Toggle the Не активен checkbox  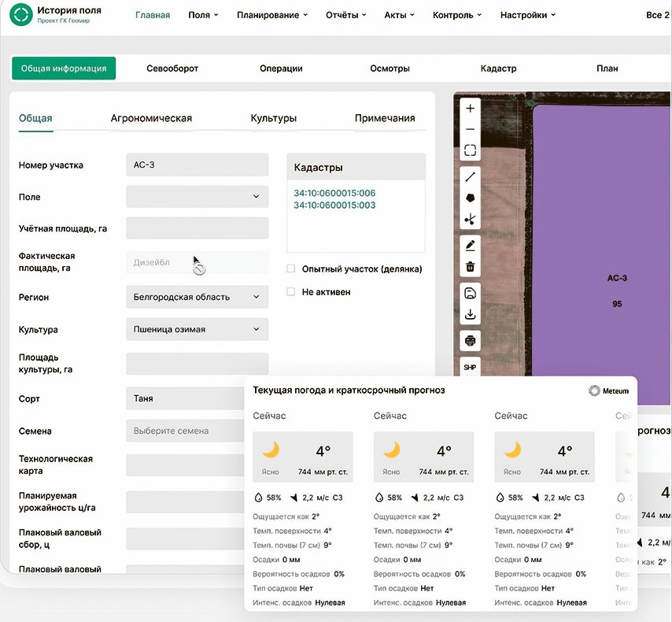290,291
